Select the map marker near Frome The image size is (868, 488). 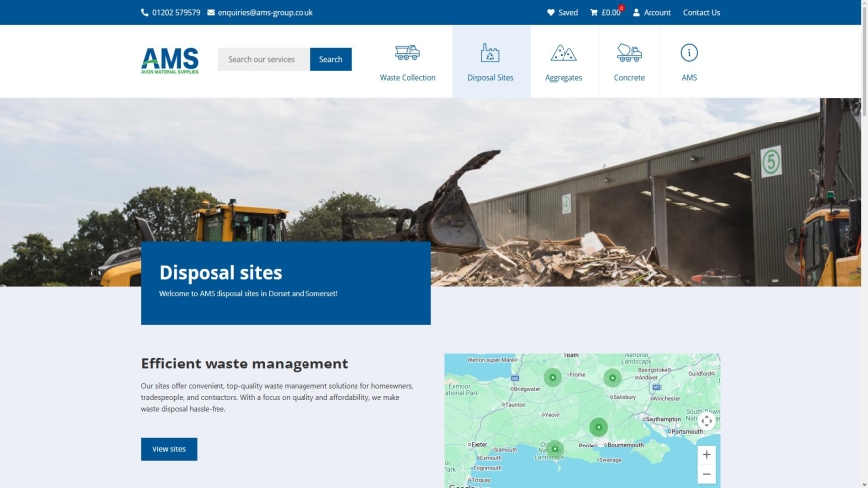coord(552,378)
